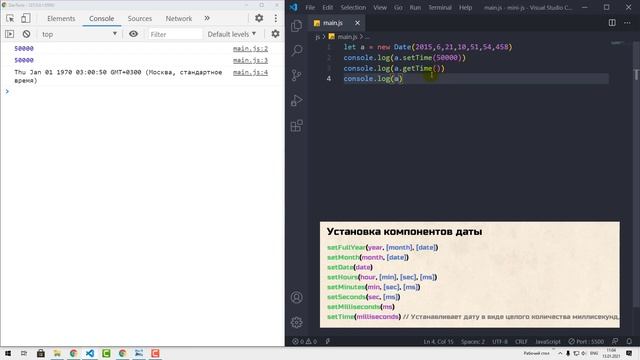Click the main.js breadcrumb
The height and width of the screenshot is (360, 640).
(x=347, y=37)
